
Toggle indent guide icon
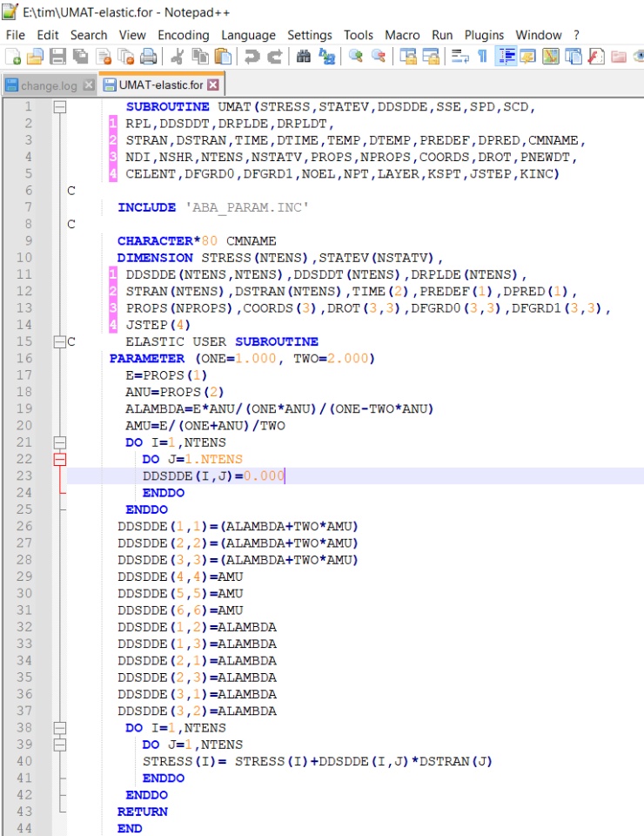[506, 56]
